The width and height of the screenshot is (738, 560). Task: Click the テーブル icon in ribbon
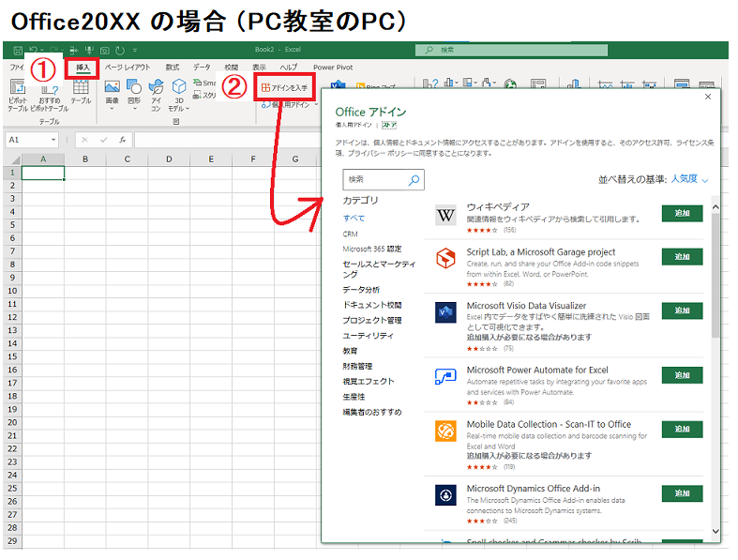[81, 92]
